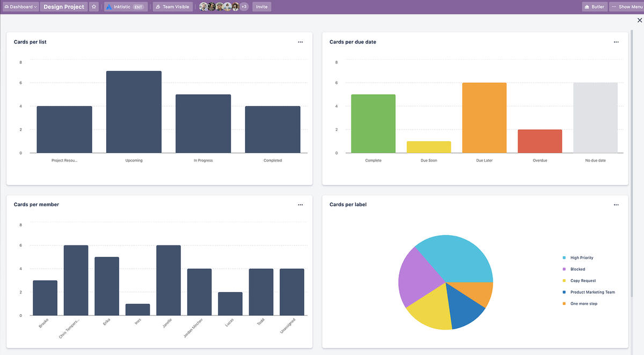644x355 pixels.
Task: Open the Cards per label options menu
Action: click(x=616, y=205)
